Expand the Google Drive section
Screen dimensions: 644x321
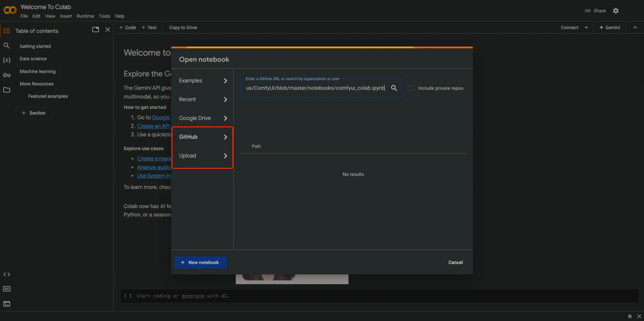click(203, 118)
